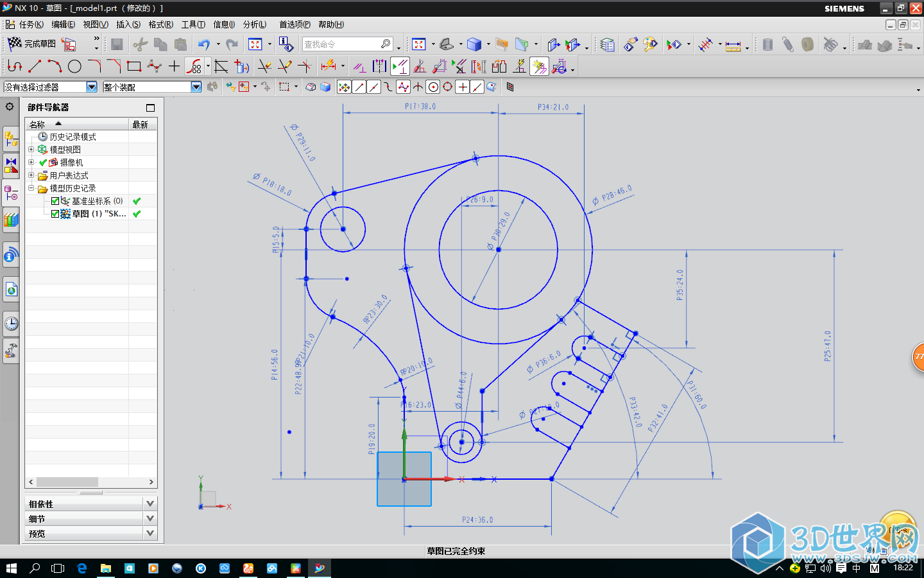Toggle snap to End Point option
This screenshot has width=924, height=578.
pyautogui.click(x=359, y=87)
